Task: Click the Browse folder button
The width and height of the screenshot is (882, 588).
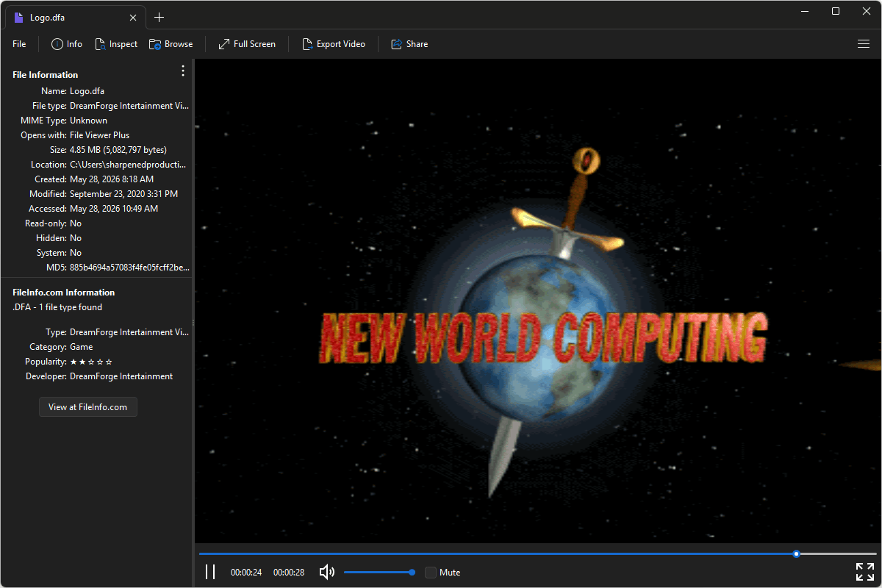Action: pyautogui.click(x=171, y=44)
